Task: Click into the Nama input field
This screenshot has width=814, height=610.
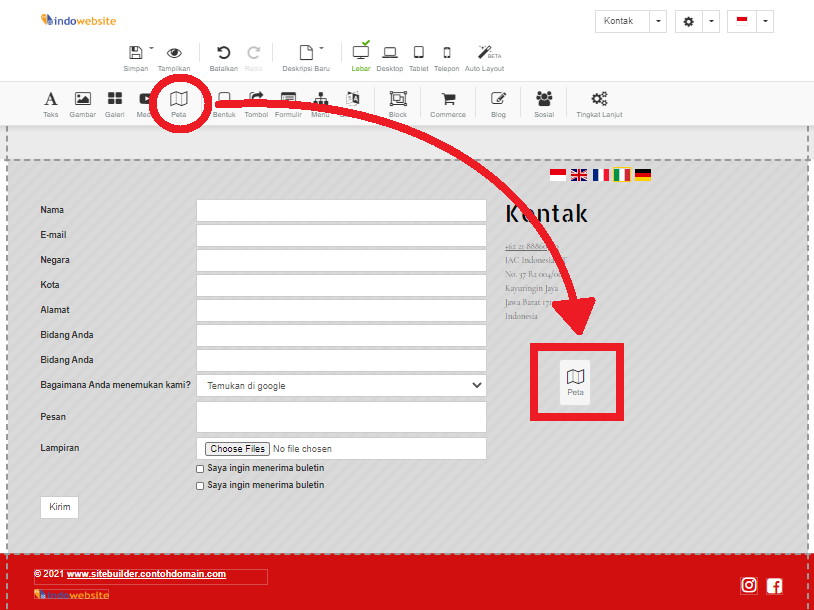Action: pyautogui.click(x=341, y=210)
